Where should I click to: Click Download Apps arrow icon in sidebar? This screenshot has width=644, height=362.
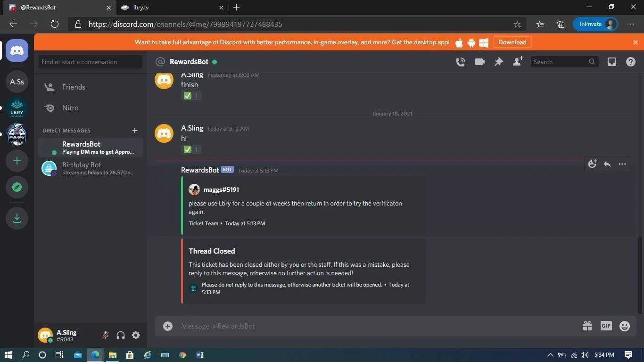coord(17,218)
